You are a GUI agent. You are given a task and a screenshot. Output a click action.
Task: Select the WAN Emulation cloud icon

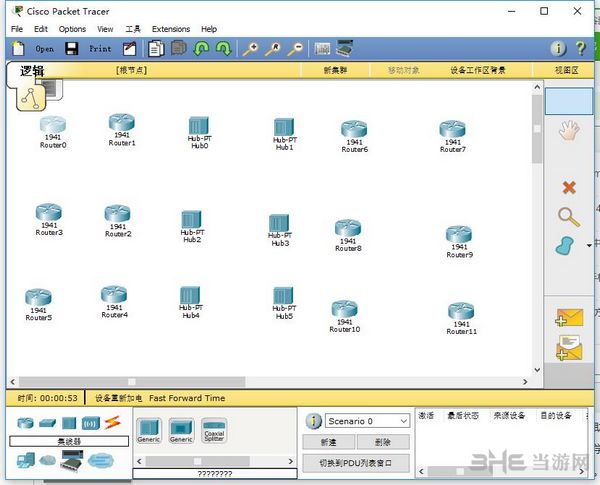coord(47,461)
